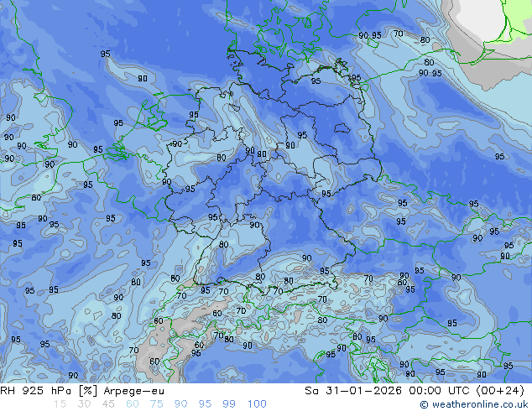Viewport: 532px width, 411px height.
Task: Pick the 60 value in the bottom color legend
Action: point(133,404)
